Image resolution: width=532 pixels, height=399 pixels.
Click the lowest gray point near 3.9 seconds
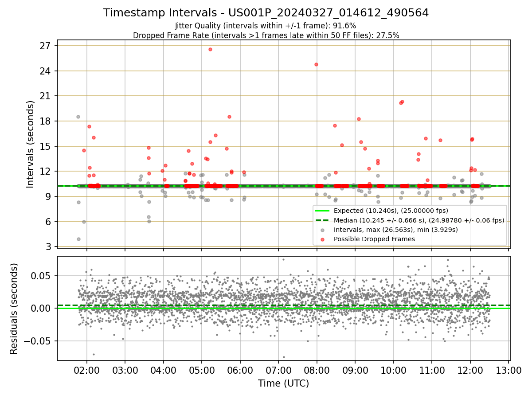coord(78,239)
